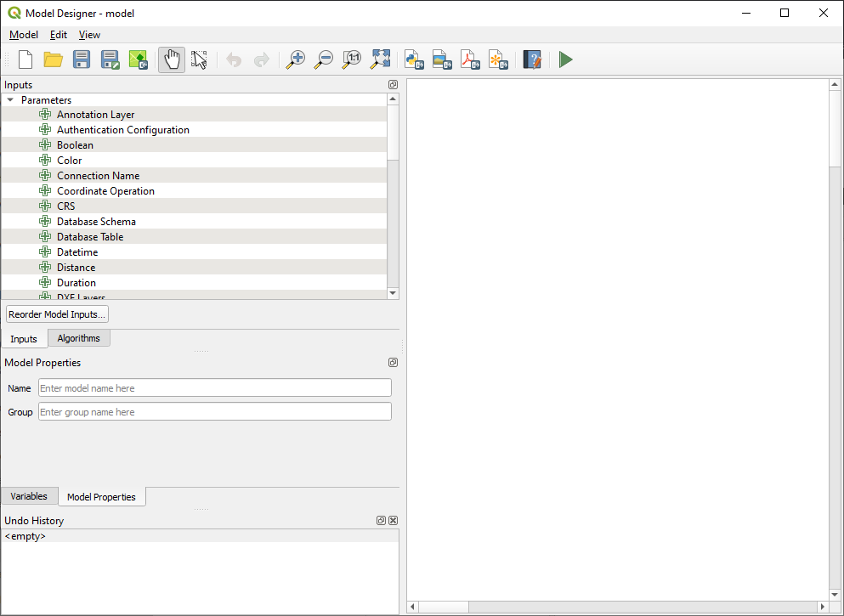This screenshot has width=844, height=616.
Task: Close the Undo History panel
Action: tap(393, 521)
